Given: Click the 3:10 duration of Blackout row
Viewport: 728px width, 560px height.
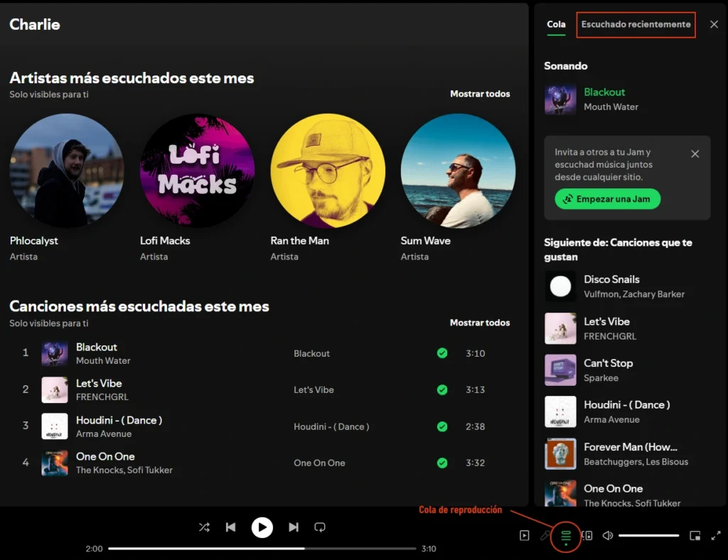Looking at the screenshot, I should (476, 353).
